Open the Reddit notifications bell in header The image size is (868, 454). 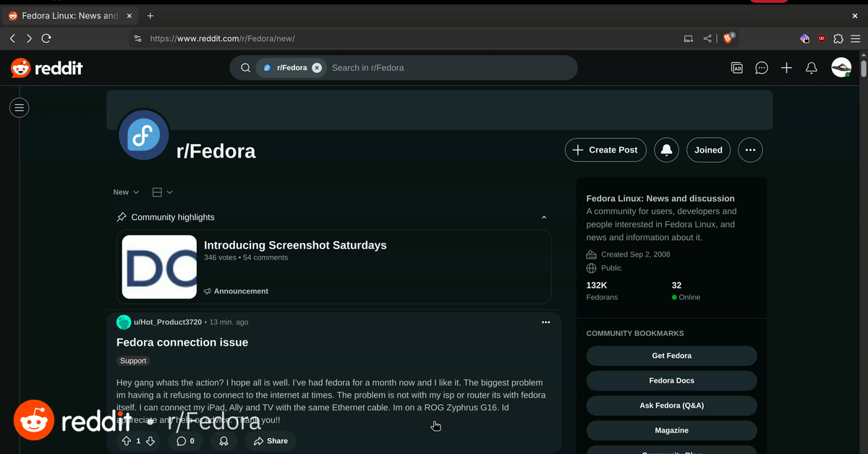[812, 68]
